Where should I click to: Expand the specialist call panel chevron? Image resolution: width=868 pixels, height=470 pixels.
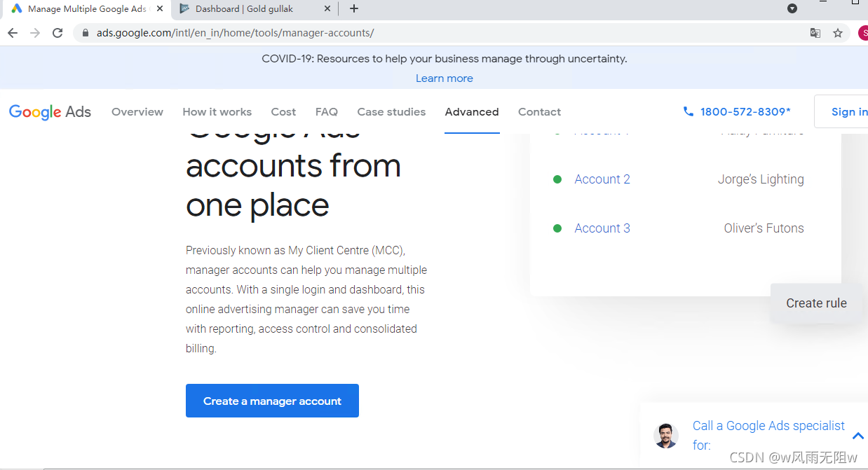pyautogui.click(x=857, y=436)
